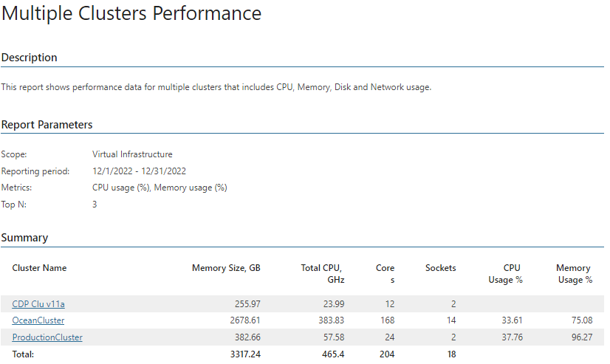
Task: Click the Report Parameters section heading
Action: pyautogui.click(x=47, y=125)
